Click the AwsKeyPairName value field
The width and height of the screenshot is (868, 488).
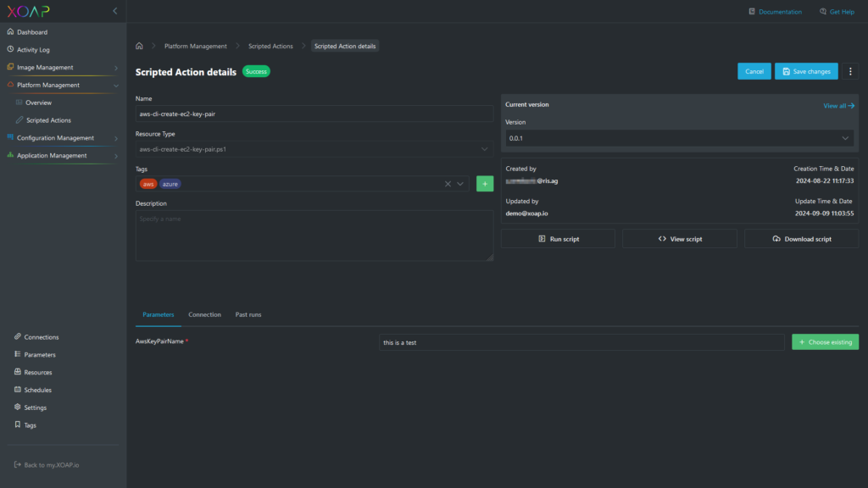point(581,342)
